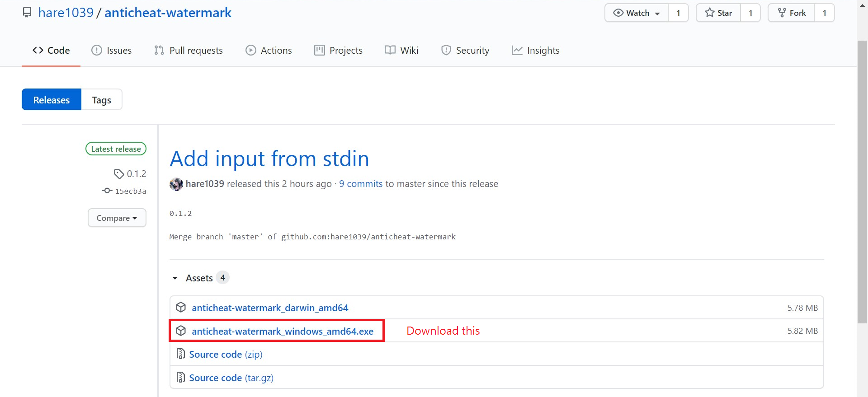
Task: Switch to the Code tab
Action: (x=51, y=50)
